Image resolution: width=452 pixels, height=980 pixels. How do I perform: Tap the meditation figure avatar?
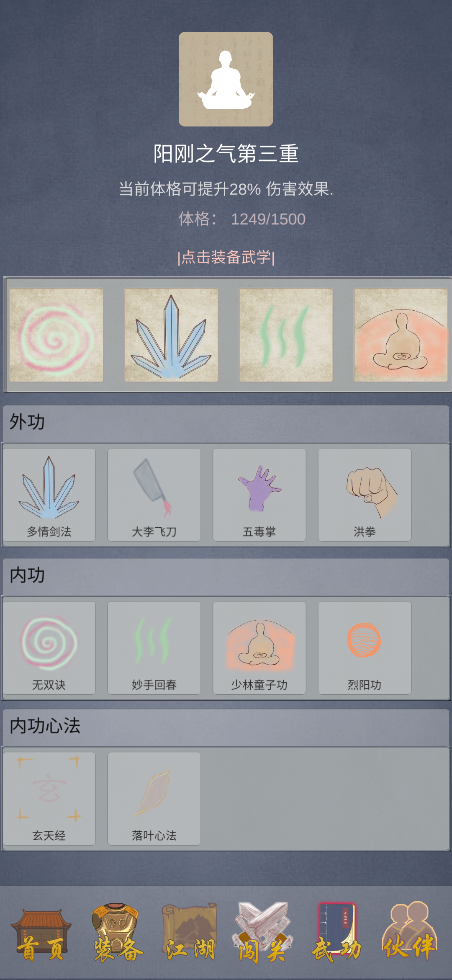point(226,79)
